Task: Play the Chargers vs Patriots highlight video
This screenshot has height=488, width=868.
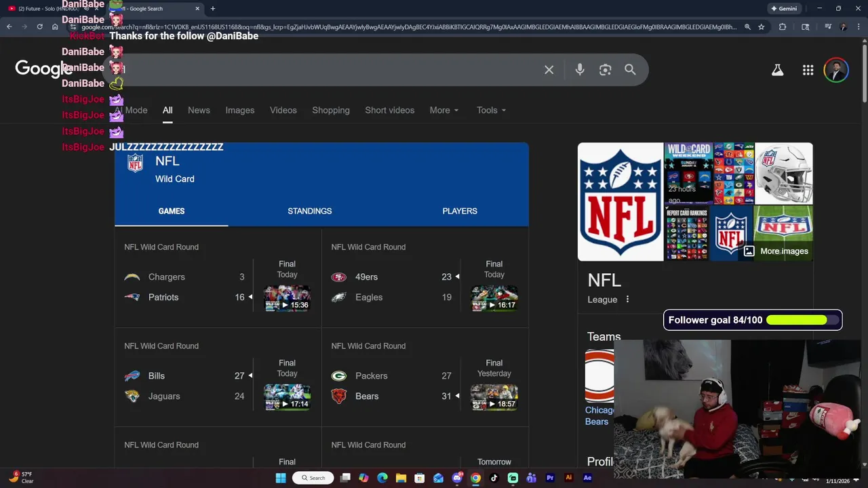Action: [x=288, y=298]
